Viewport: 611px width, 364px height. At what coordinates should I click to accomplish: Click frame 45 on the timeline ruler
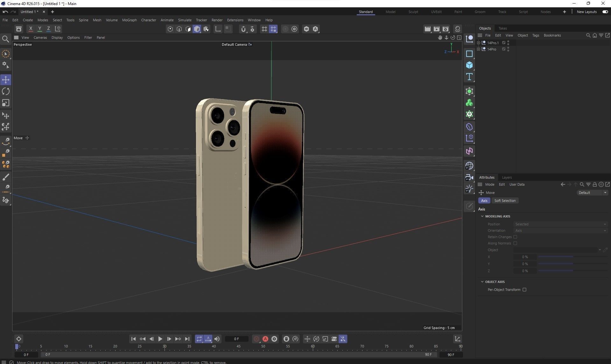[x=238, y=347]
